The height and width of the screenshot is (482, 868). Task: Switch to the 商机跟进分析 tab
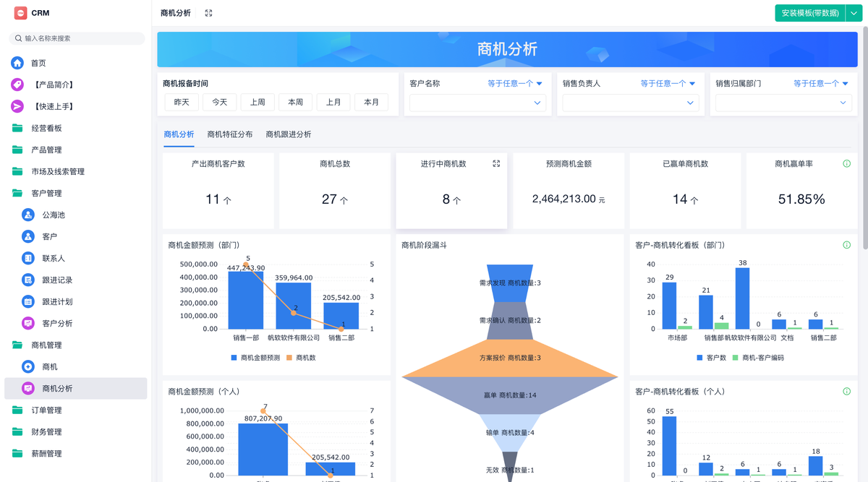(289, 134)
